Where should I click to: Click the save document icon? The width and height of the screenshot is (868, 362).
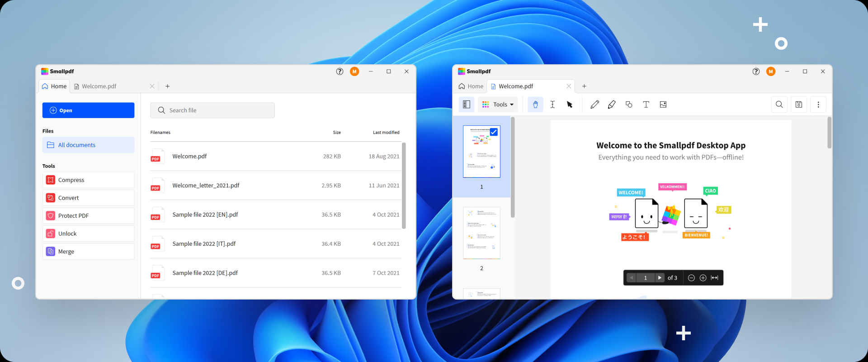[799, 105]
